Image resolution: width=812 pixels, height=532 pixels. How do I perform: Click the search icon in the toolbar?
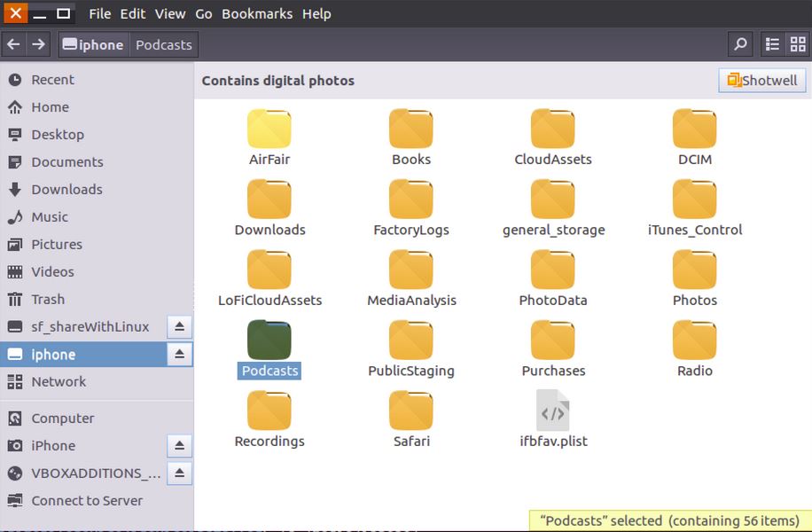click(740, 43)
